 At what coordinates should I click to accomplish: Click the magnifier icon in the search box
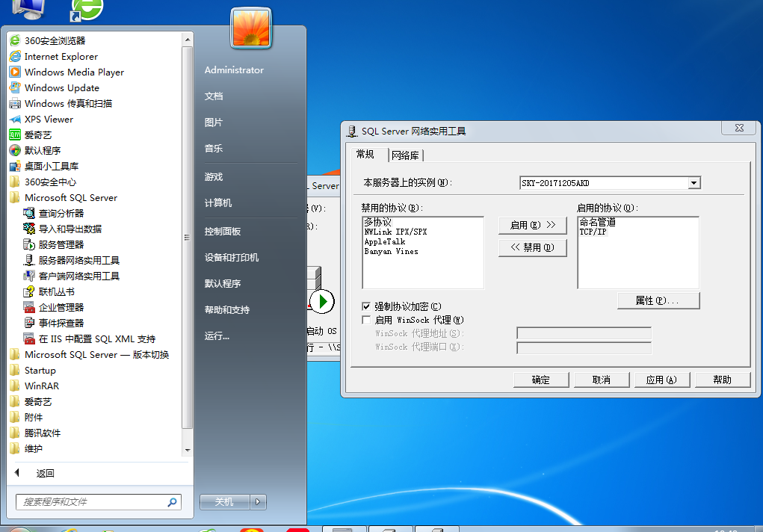(x=173, y=502)
